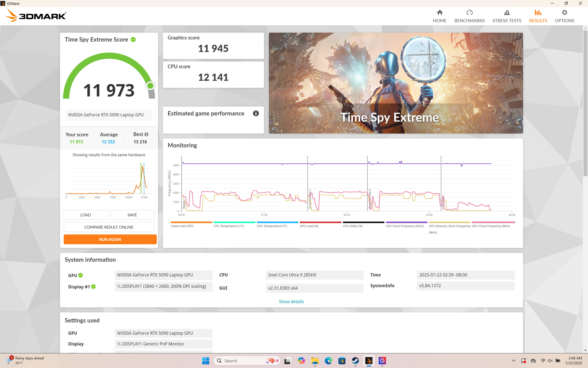
Task: Click the Graphics test 2 marker in Monitoring
Action: click(369, 199)
